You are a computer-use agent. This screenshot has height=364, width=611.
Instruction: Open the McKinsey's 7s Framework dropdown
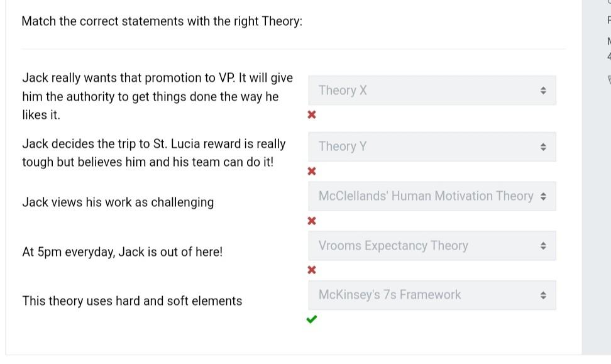432,294
